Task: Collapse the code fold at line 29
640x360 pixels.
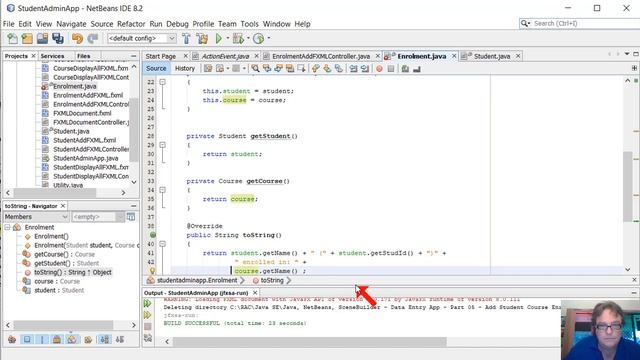Action: click(162, 145)
